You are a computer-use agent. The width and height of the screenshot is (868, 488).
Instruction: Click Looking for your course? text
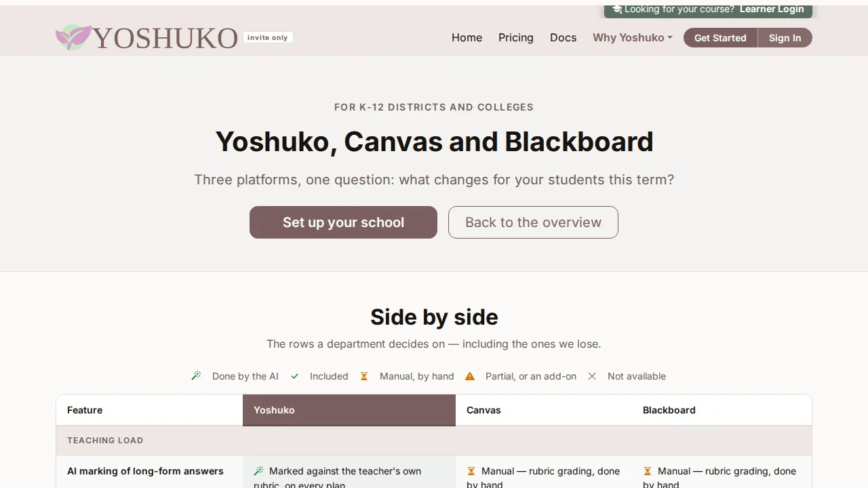[x=679, y=9]
